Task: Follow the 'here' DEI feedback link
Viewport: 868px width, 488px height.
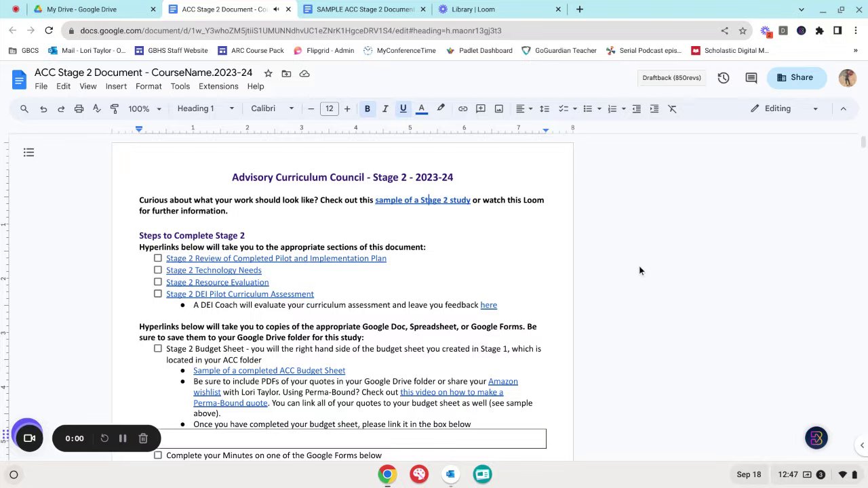Action: click(x=488, y=305)
